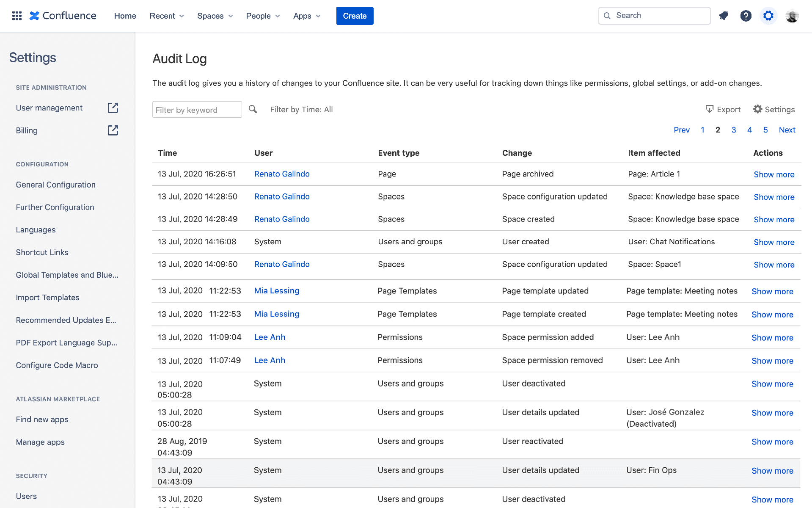Screen dimensions: 812x508
Task: Open Billing via external link icon
Action: (x=113, y=130)
